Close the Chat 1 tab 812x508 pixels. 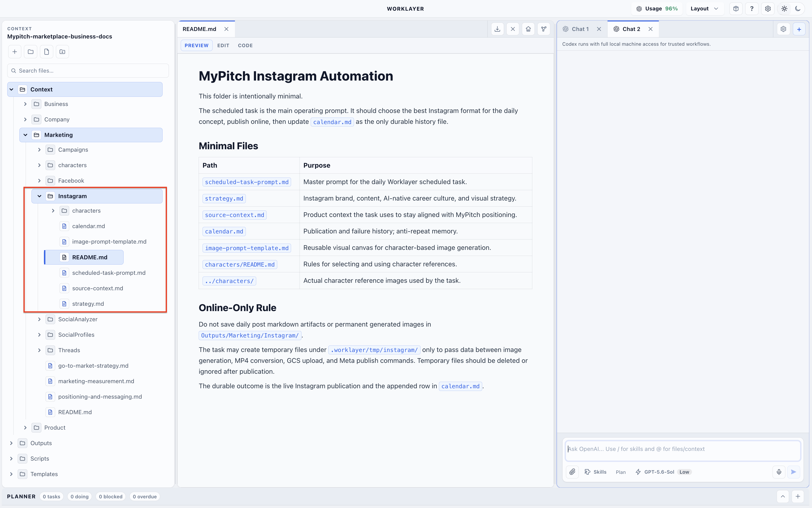point(599,29)
